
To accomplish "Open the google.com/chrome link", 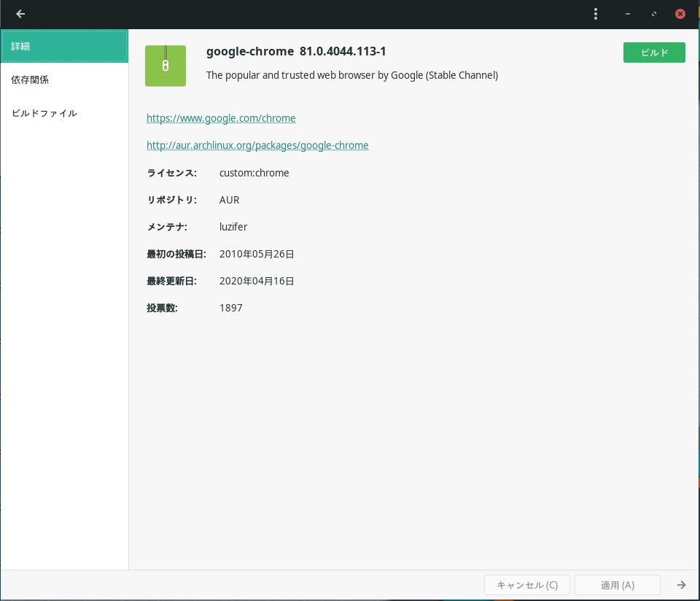I will tap(221, 118).
